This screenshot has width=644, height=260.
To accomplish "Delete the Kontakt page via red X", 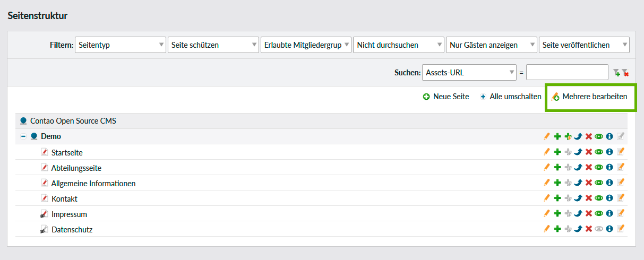I will click(589, 198).
